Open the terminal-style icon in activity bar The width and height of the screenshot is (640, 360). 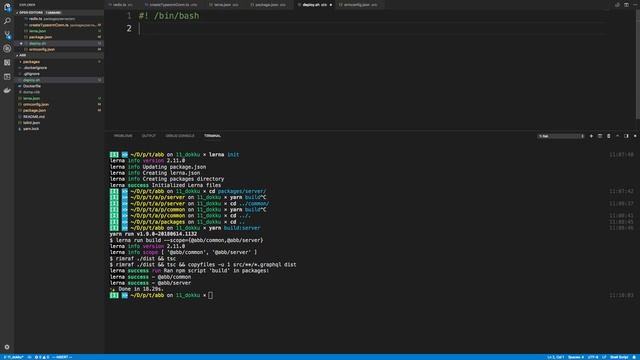point(7,76)
